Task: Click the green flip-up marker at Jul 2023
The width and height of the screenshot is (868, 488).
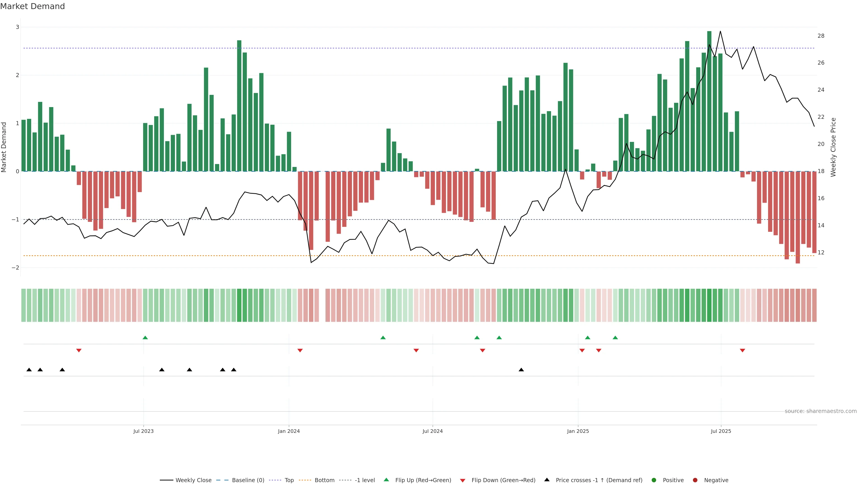Action: 145,338
